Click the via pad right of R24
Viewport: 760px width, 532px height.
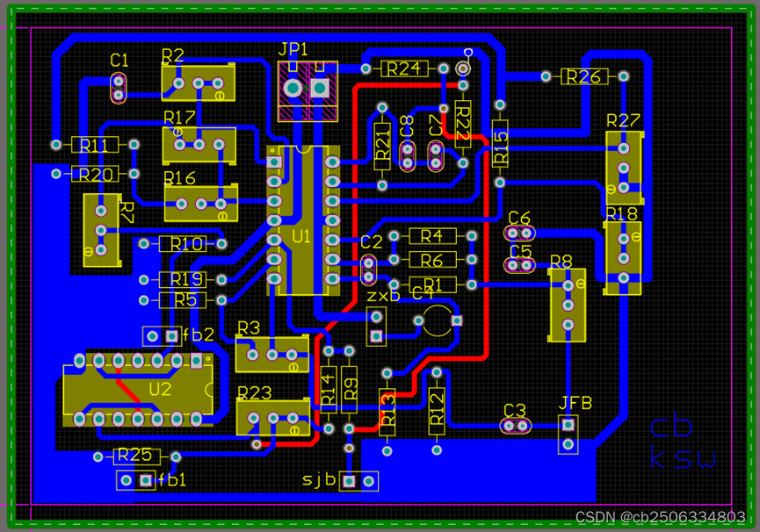click(x=463, y=68)
